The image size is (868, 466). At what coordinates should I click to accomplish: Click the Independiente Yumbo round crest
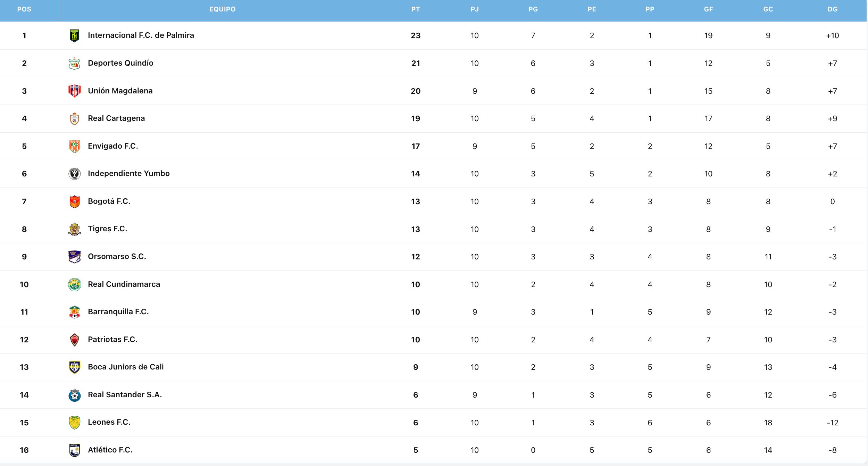tap(74, 174)
